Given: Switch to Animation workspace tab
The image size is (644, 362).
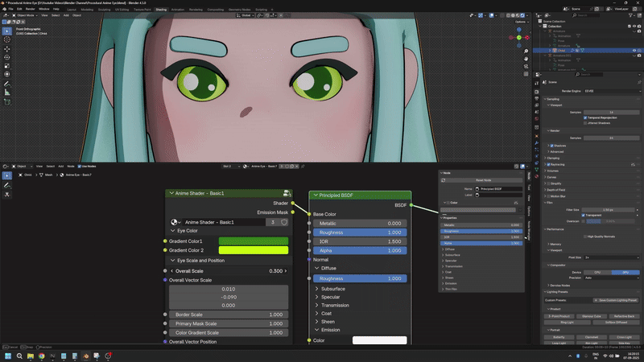Looking at the screenshot, I should (178, 10).
